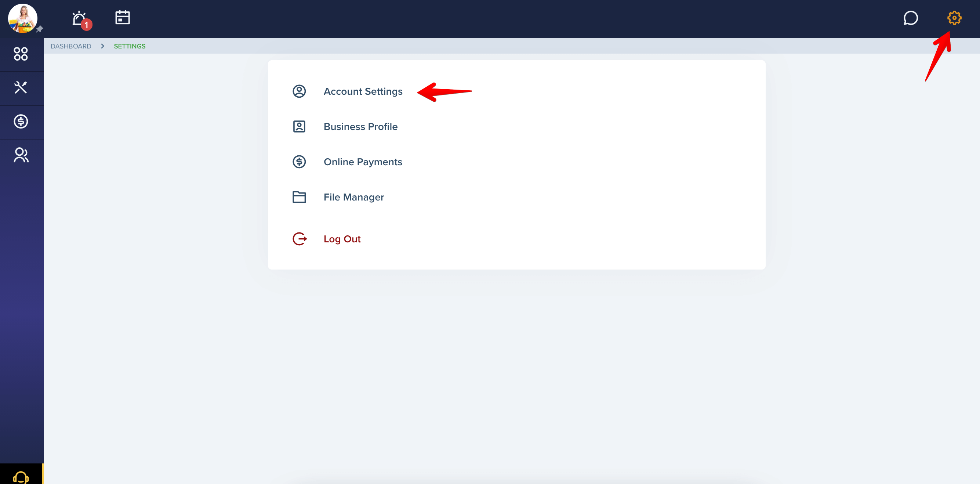Open File Manager
980x484 pixels.
click(354, 197)
